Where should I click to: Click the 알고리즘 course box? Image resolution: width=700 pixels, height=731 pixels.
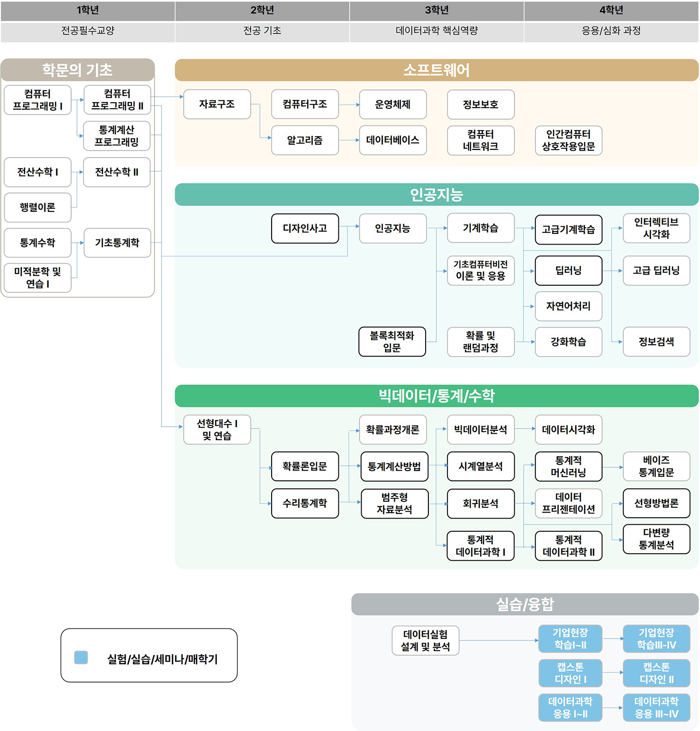coord(305,140)
